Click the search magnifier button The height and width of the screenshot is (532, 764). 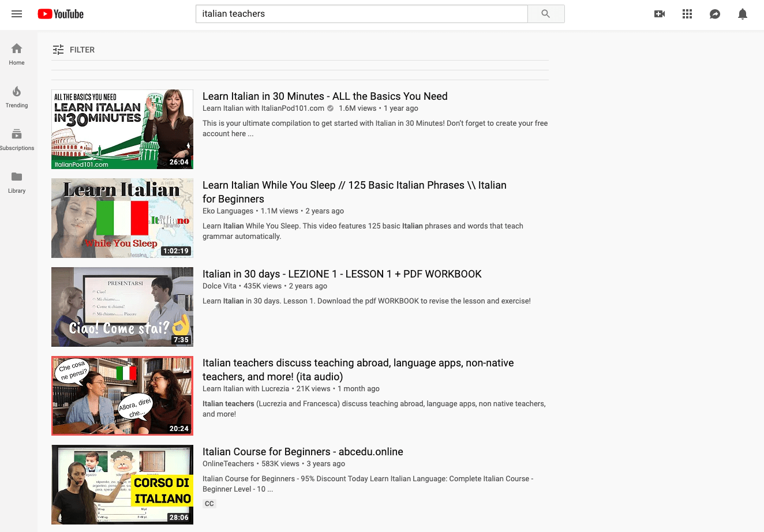pos(546,14)
